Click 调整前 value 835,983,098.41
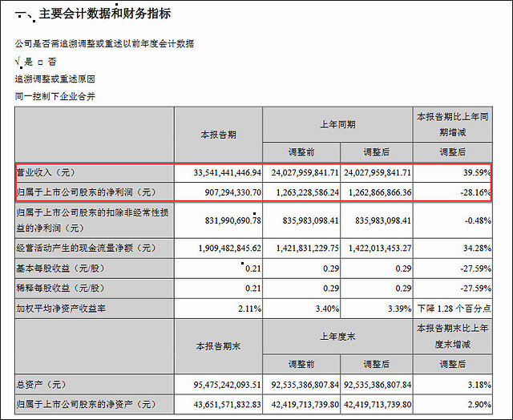 [x=310, y=220]
